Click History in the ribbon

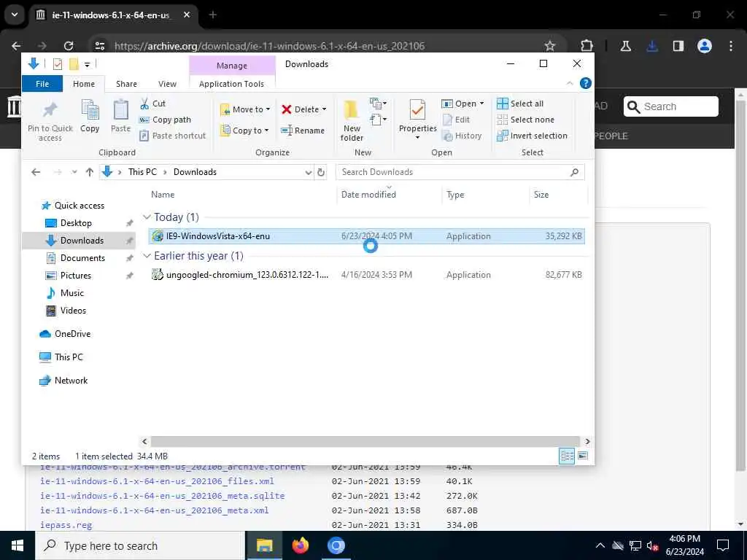pos(462,136)
